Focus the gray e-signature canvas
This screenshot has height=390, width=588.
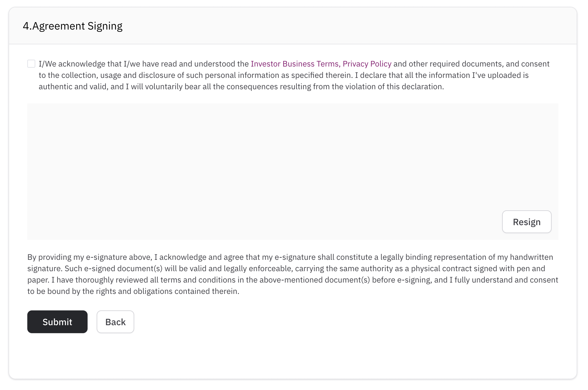click(293, 171)
